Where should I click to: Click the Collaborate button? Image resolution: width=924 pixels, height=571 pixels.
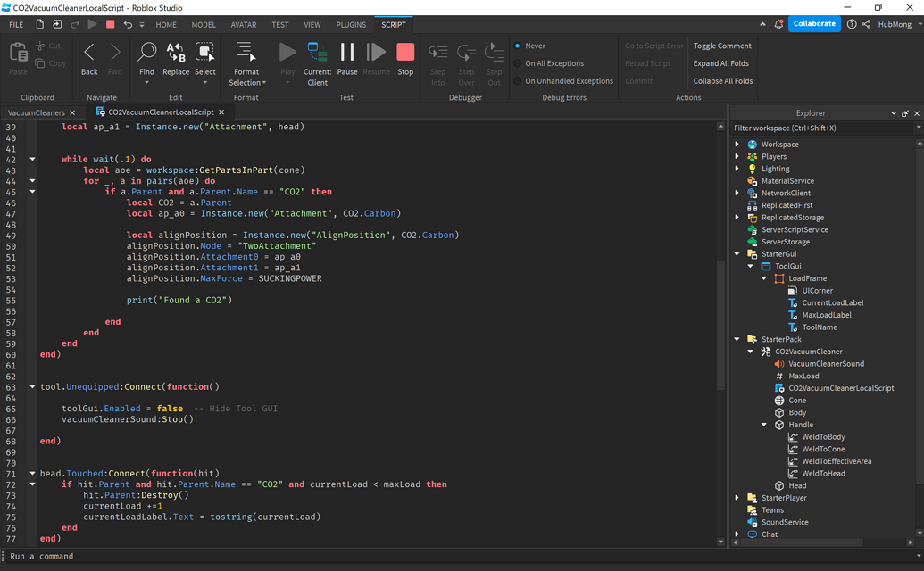(x=813, y=24)
